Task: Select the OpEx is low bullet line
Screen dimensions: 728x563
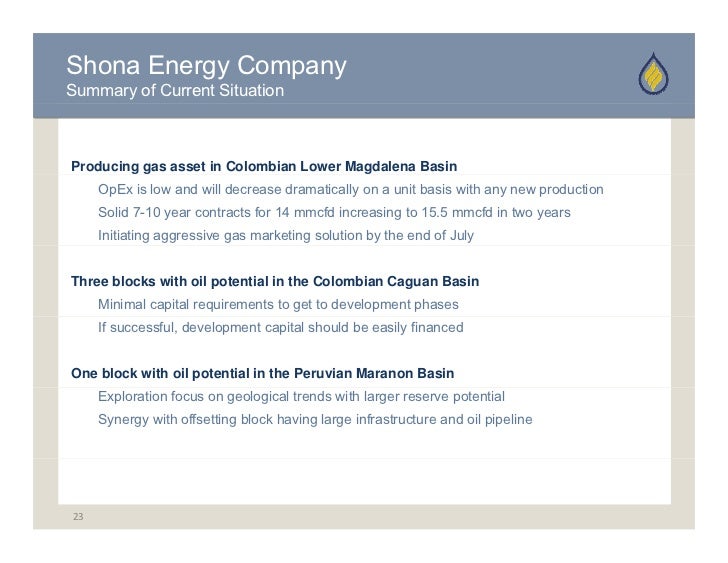Action: (351, 189)
